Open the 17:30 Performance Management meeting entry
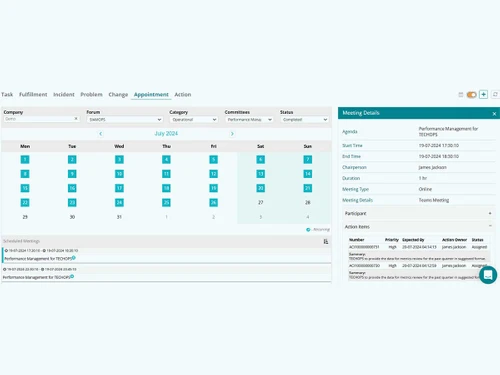500x375 pixels. point(167,255)
